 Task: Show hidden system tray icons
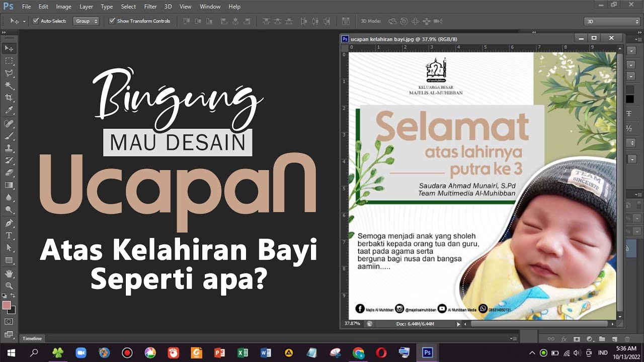pos(532,353)
